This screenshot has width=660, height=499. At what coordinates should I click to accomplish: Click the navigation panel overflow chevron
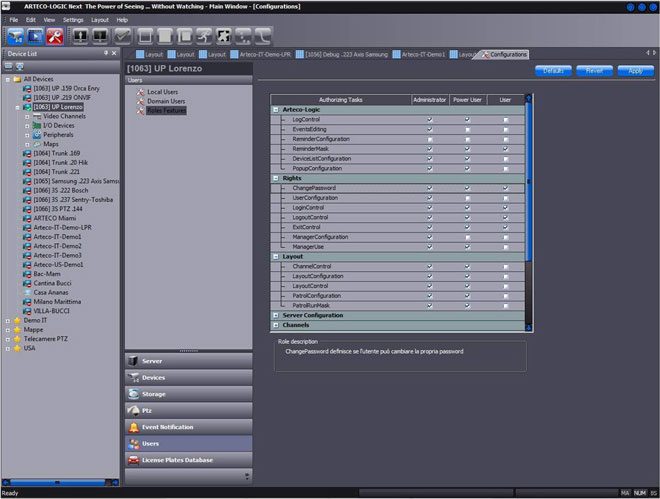click(x=247, y=476)
